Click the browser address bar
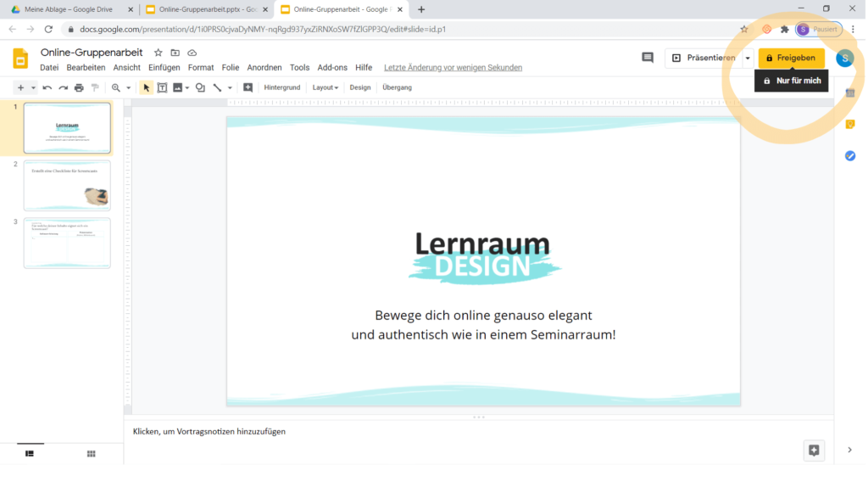The height and width of the screenshot is (487, 868). [404, 30]
